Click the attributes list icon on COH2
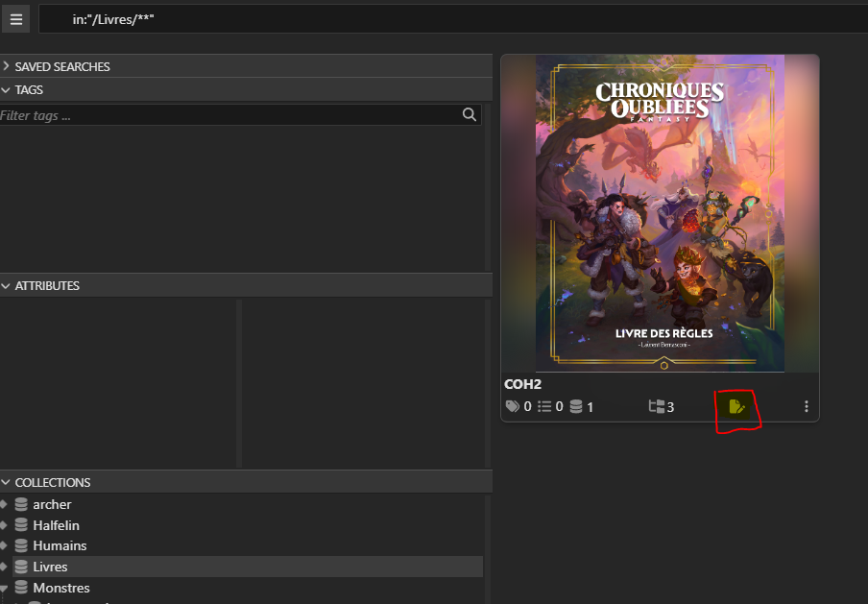Image resolution: width=868 pixels, height=604 pixels. [x=544, y=406]
